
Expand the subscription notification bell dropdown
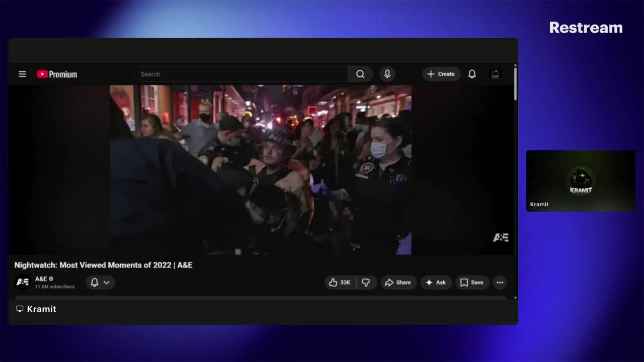pos(100,283)
